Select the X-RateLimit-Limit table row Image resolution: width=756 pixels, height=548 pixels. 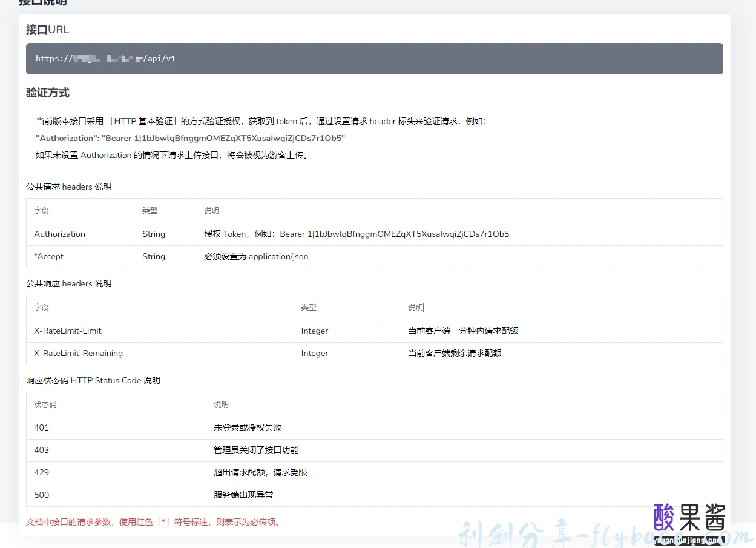coord(242,331)
